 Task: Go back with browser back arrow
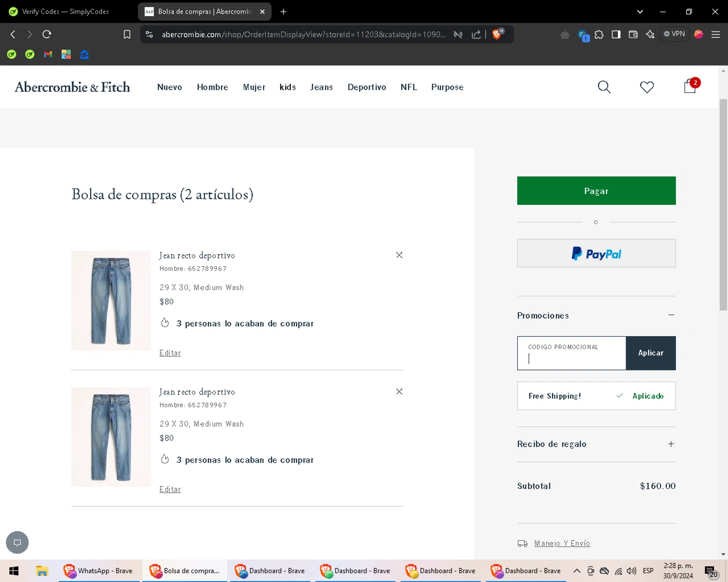point(13,34)
